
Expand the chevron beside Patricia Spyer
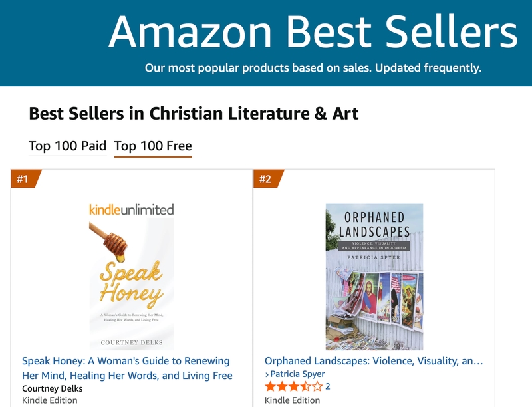click(x=267, y=374)
